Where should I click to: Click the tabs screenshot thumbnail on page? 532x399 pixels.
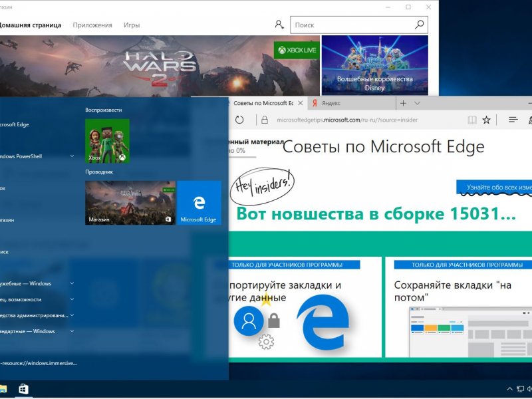(x=471, y=332)
